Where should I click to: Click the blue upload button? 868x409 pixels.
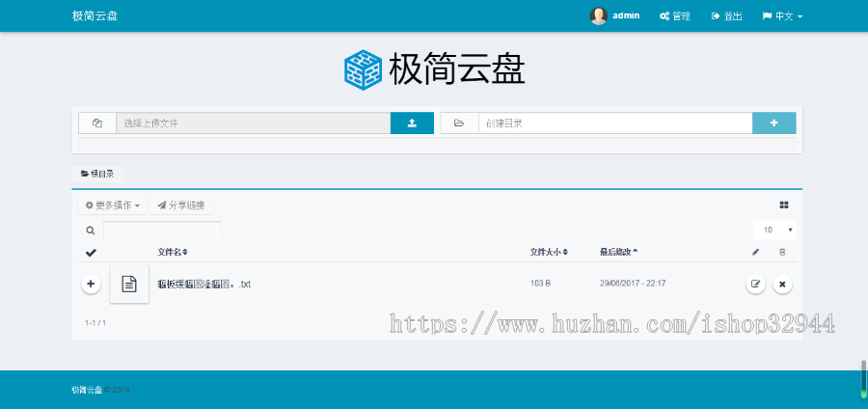[412, 123]
